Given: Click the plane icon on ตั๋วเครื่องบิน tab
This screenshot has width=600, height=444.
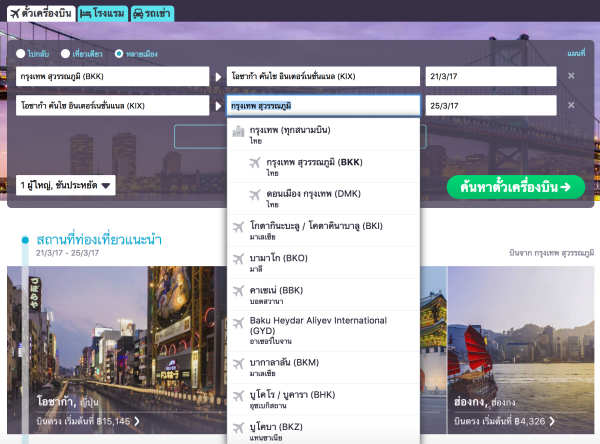Looking at the screenshot, I should 15,14.
